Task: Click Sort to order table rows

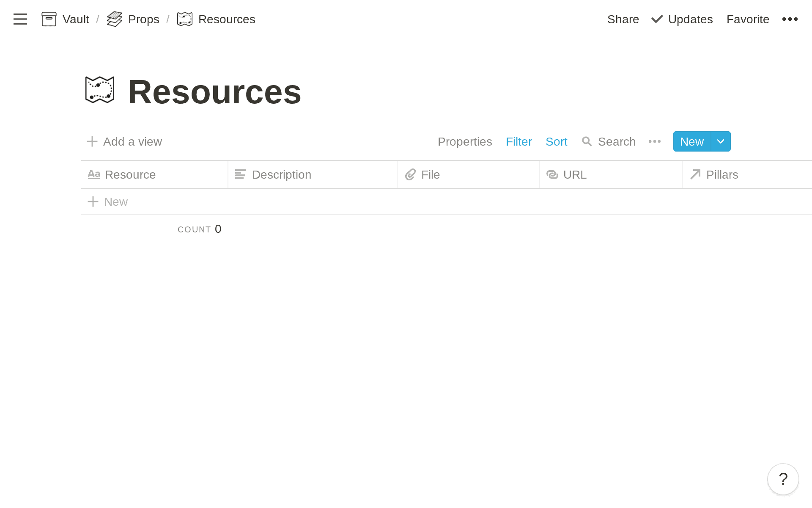Action: (x=556, y=141)
